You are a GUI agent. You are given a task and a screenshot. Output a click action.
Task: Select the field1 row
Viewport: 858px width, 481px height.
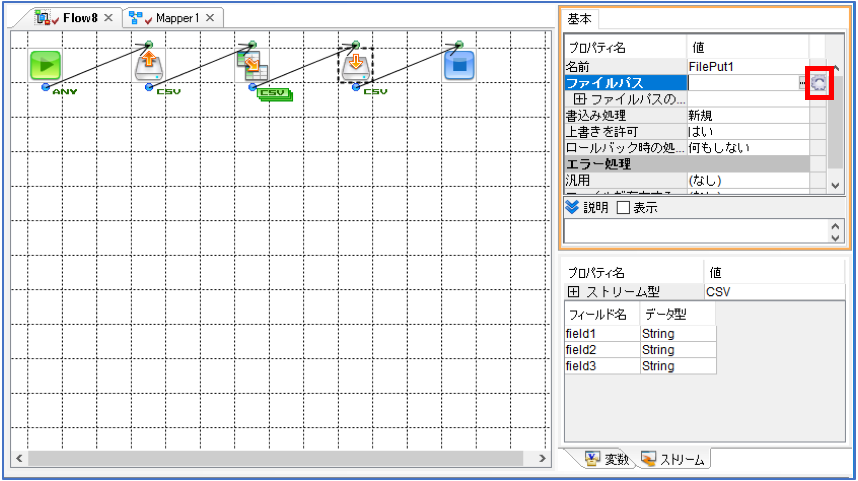pos(640,333)
